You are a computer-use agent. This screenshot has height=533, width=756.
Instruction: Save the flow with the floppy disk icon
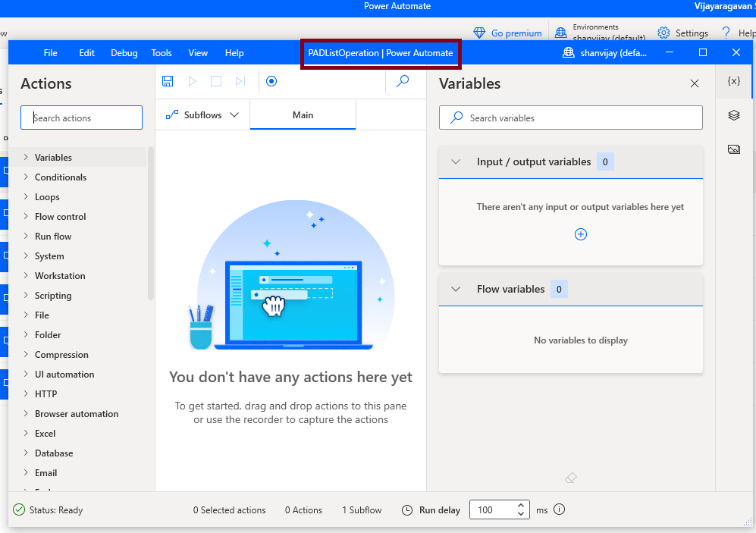(168, 81)
